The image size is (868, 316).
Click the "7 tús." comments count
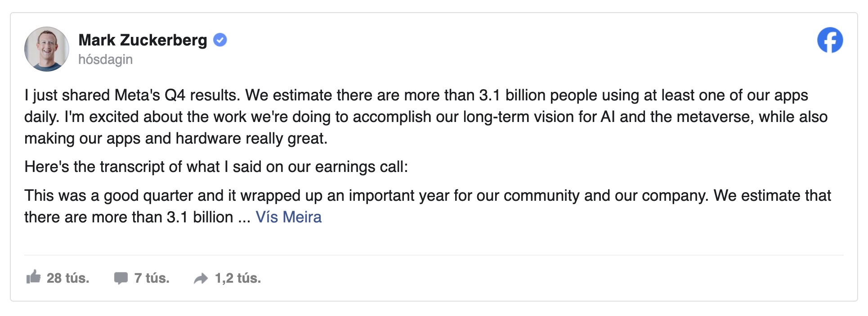pyautogui.click(x=152, y=278)
